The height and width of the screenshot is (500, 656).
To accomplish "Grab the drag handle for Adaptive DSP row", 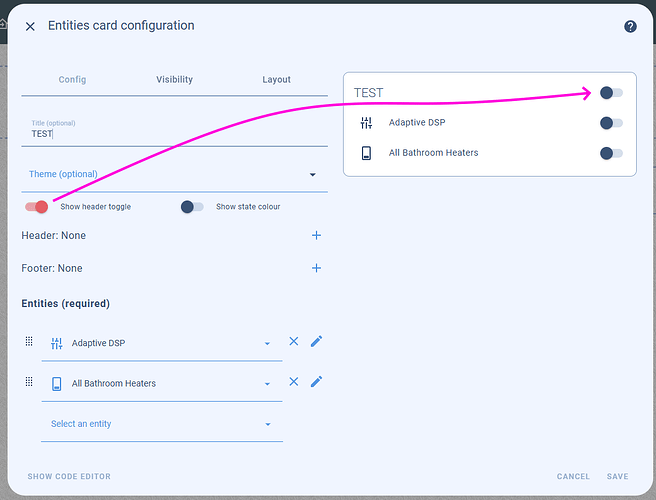I will pos(29,341).
